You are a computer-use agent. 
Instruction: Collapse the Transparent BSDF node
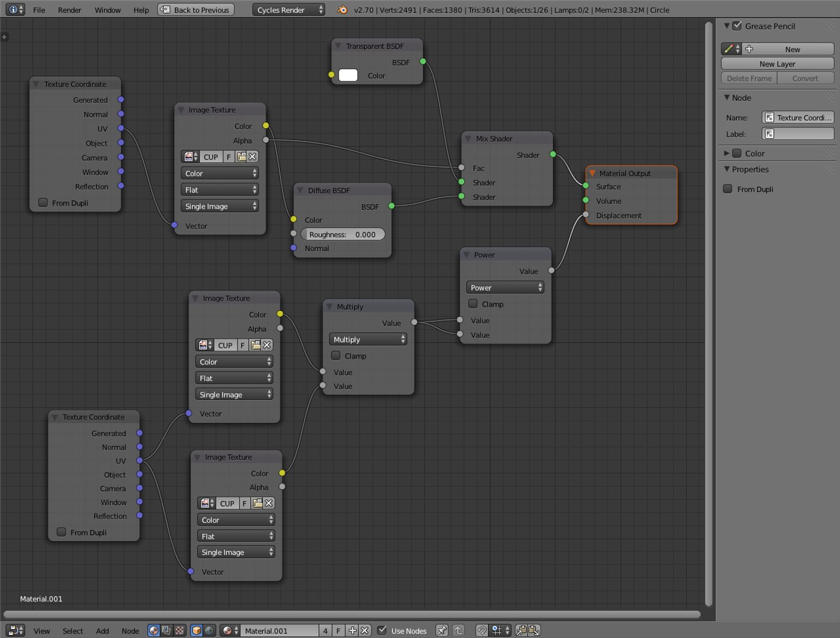point(338,46)
